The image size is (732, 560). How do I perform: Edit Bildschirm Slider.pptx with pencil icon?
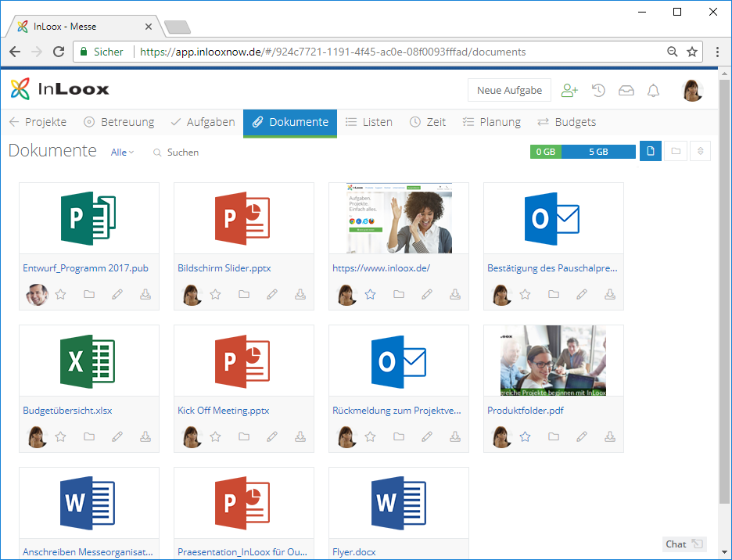272,294
